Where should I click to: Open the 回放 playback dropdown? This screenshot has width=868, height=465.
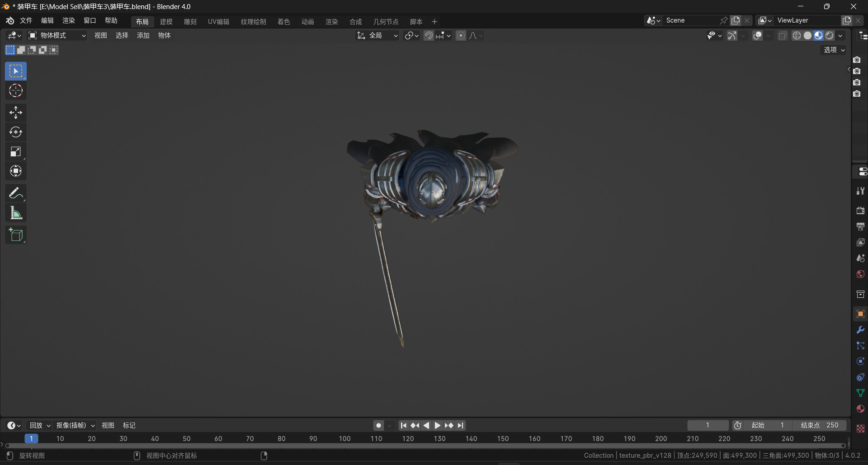pos(39,425)
